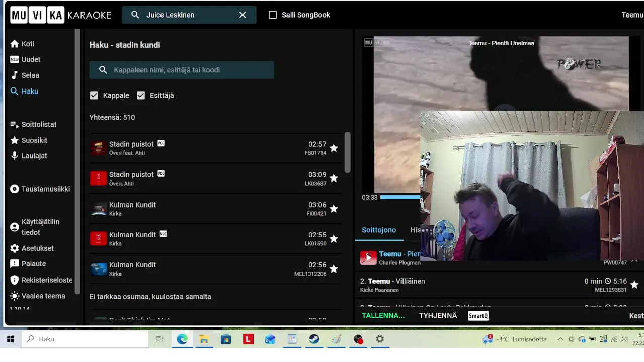Screen dimensions: 644x362
Task: Click the Ei tarkkaa osumaa, kuulostaa samalta heading
Action: [x=150, y=297]
